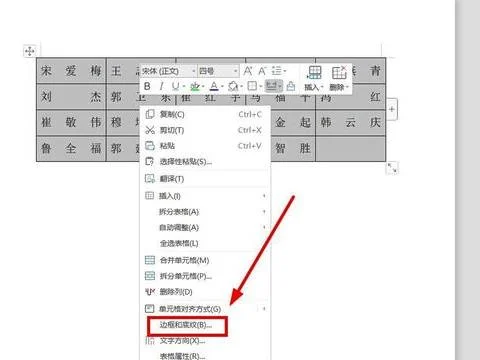This screenshot has height=360, width=480.
Task: Open 边框和底纹(B)... borders and shading
Action: tap(205, 325)
